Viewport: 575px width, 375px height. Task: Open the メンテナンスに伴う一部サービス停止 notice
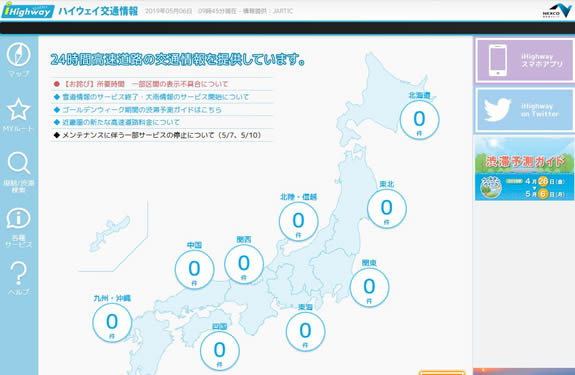pyautogui.click(x=161, y=135)
